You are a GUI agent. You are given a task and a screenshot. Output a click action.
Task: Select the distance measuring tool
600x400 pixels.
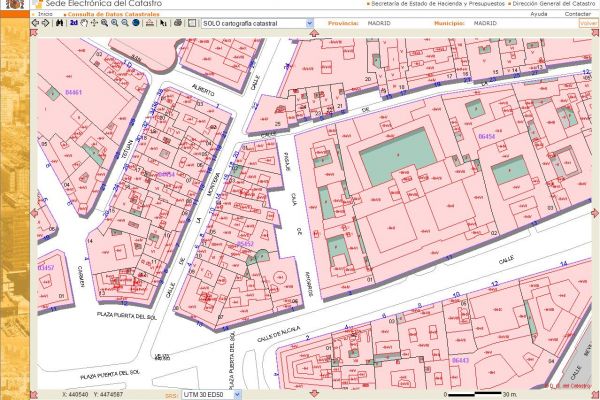pos(150,23)
